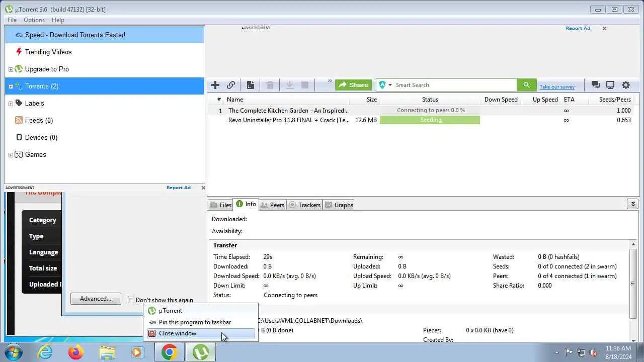Click the Games controller icon

click(x=19, y=154)
